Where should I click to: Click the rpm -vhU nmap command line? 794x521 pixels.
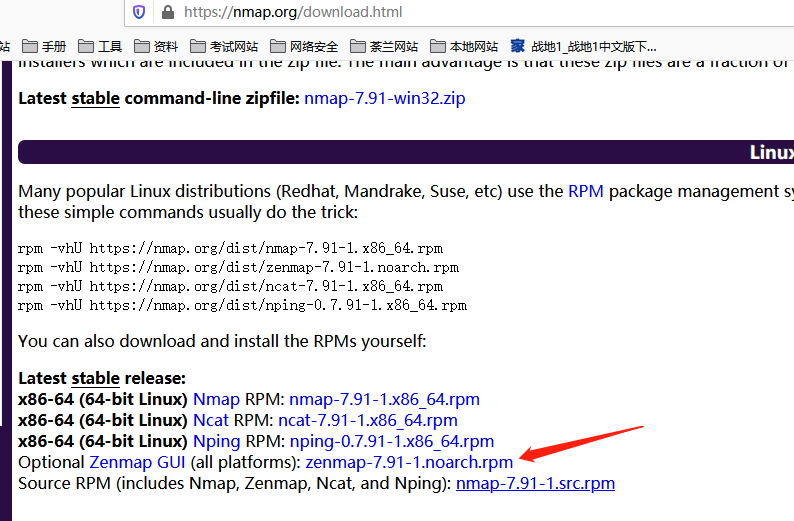coord(230,248)
